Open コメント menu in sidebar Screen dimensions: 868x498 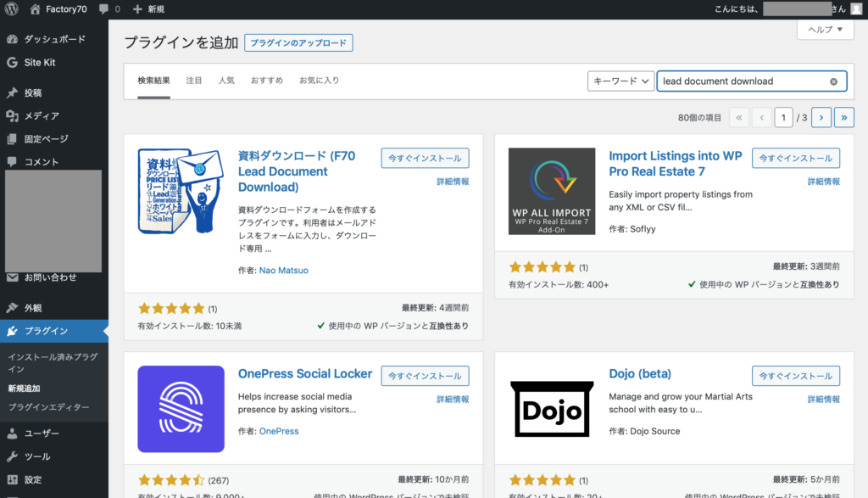point(53,162)
